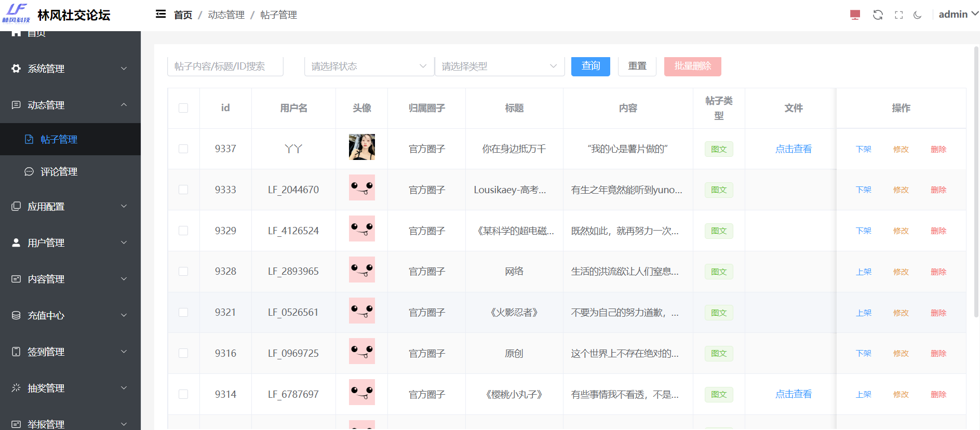Image resolution: width=980 pixels, height=430 pixels.
Task: Click the page vertical scrollbar
Action: pyautogui.click(x=976, y=182)
